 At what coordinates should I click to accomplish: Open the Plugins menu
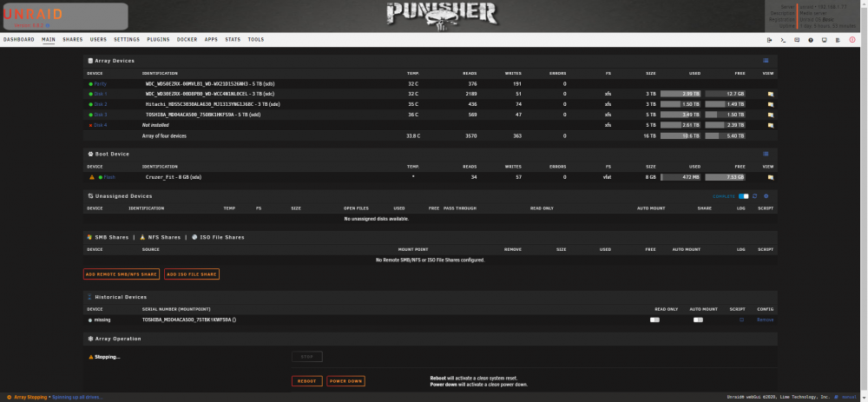pos(158,40)
